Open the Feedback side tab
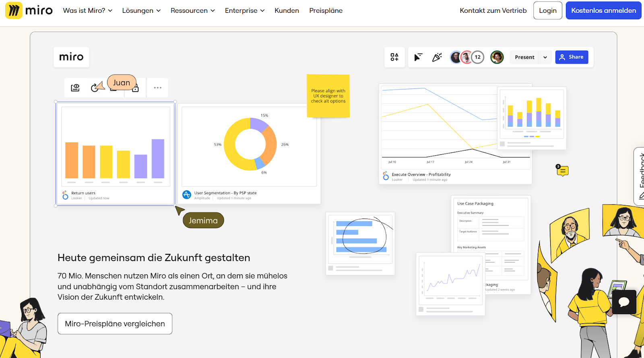The width and height of the screenshot is (644, 358). coord(639,176)
